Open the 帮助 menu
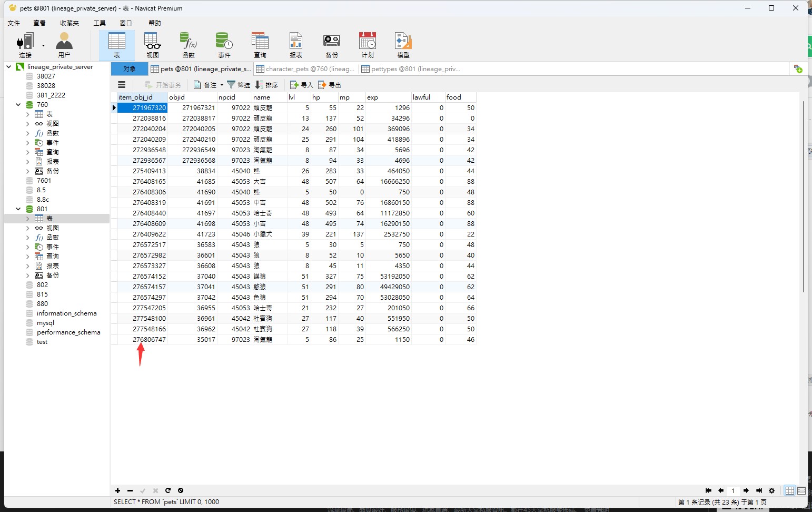Screen dimensions: 812x512 (155, 23)
